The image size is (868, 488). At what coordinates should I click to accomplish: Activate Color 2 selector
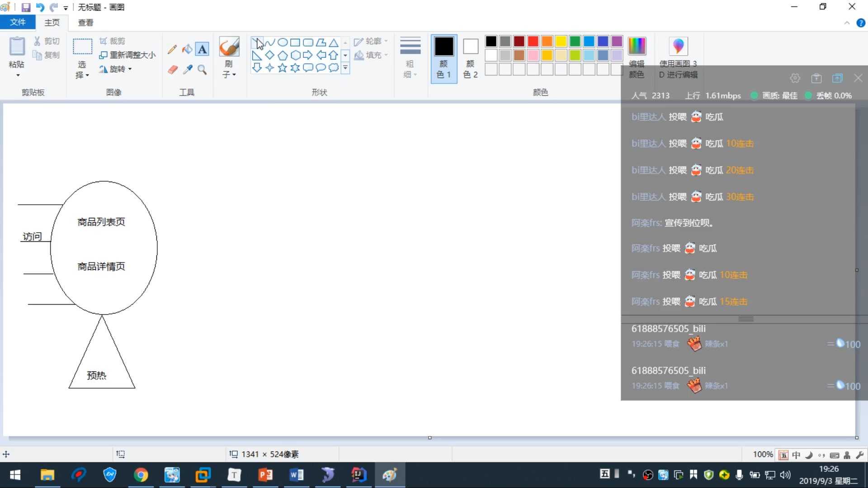pyautogui.click(x=470, y=58)
